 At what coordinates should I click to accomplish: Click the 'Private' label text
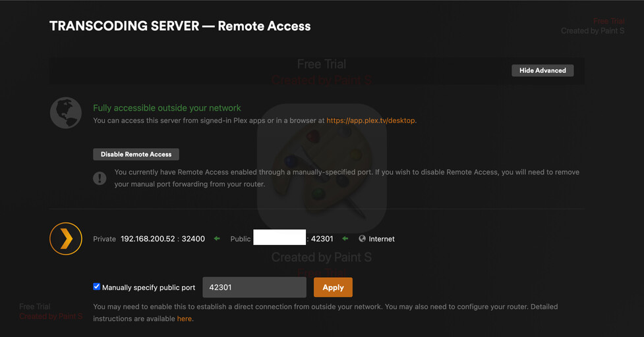coord(104,239)
